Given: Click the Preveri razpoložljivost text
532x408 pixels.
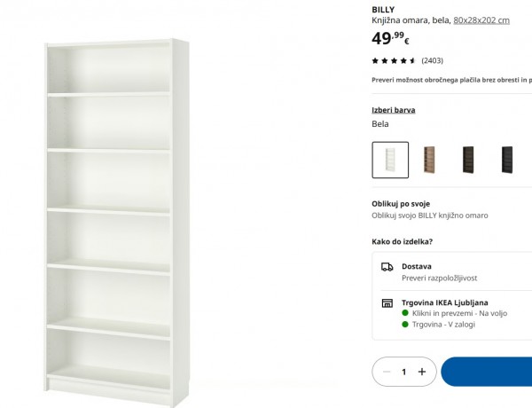Looking at the screenshot, I should coord(440,278).
